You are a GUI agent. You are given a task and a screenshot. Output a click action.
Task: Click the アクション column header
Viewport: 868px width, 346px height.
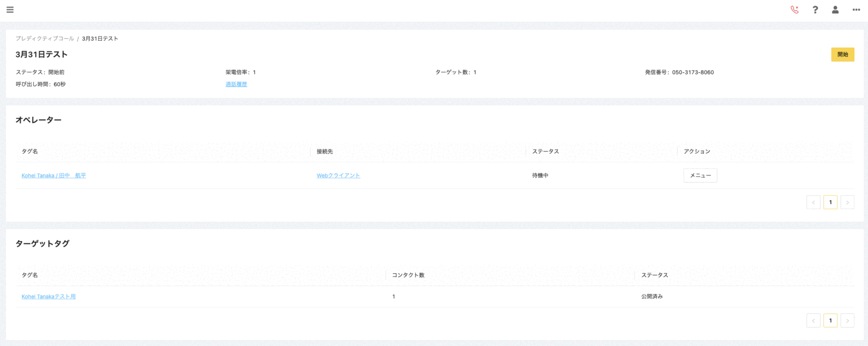pos(697,152)
